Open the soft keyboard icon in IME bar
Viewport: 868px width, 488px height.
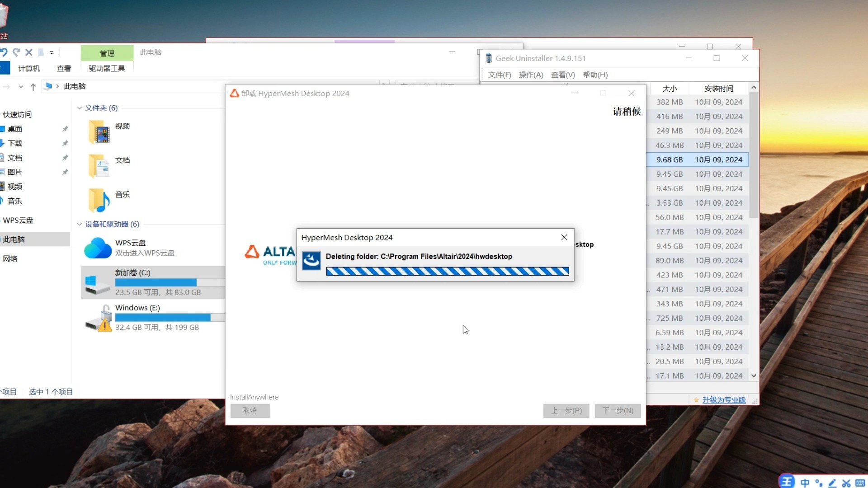coord(860,483)
